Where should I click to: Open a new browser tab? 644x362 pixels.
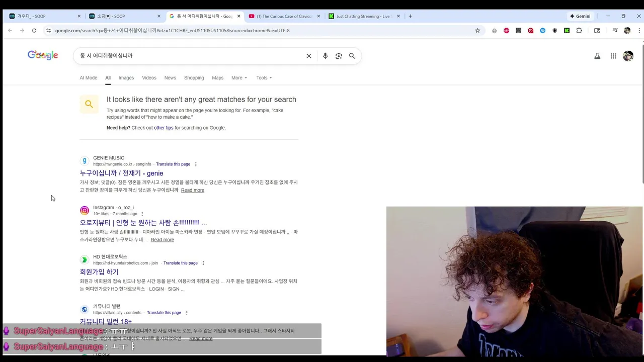coord(411,16)
